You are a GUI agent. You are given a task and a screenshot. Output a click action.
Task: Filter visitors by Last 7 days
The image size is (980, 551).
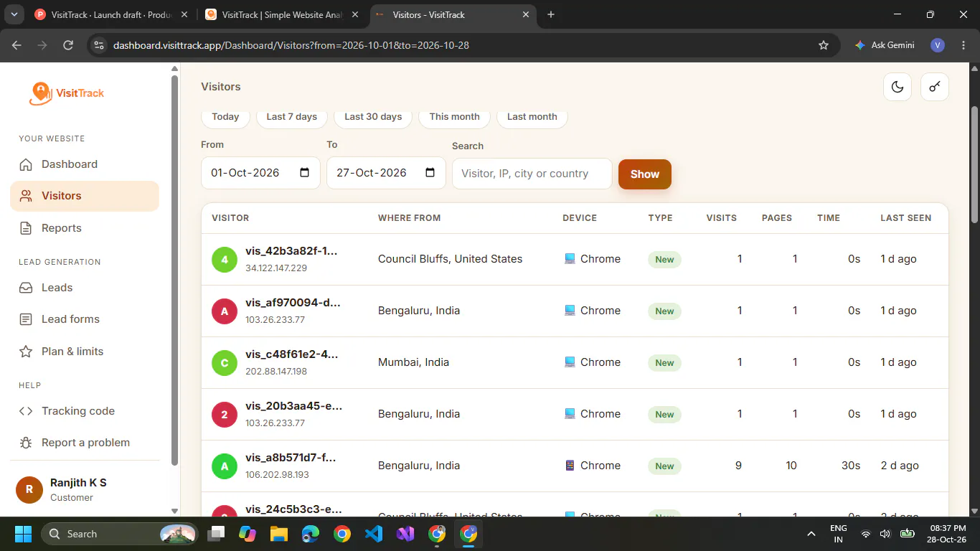tap(291, 117)
